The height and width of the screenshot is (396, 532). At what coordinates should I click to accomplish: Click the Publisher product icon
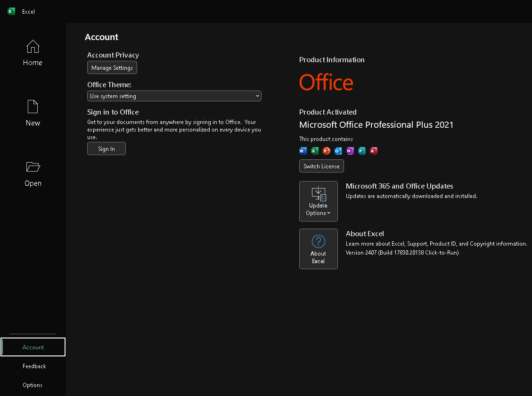point(361,151)
